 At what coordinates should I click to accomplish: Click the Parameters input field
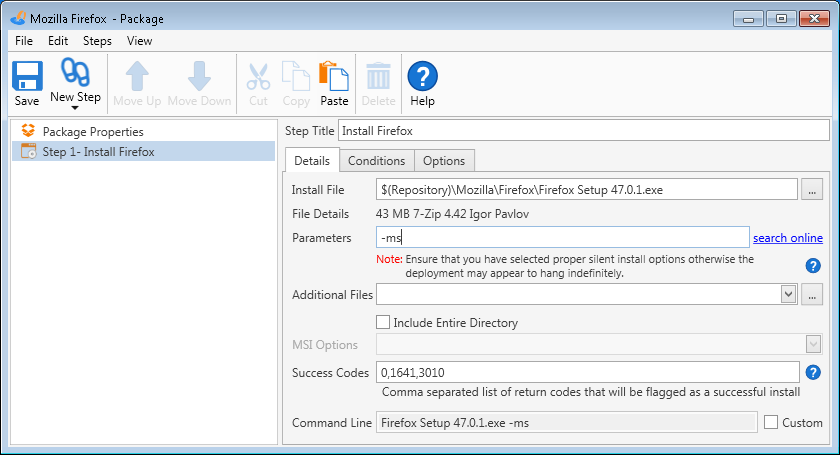(x=562, y=237)
